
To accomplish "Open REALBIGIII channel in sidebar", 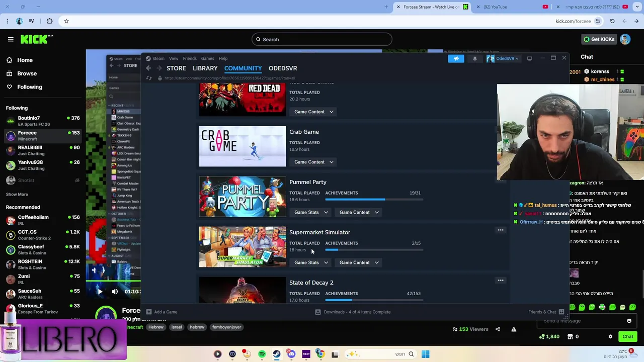I will [43, 150].
